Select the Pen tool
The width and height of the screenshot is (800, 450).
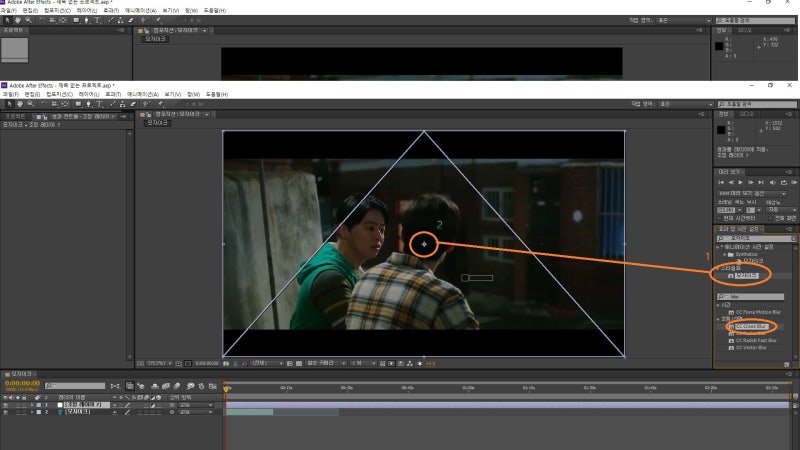click(88, 104)
